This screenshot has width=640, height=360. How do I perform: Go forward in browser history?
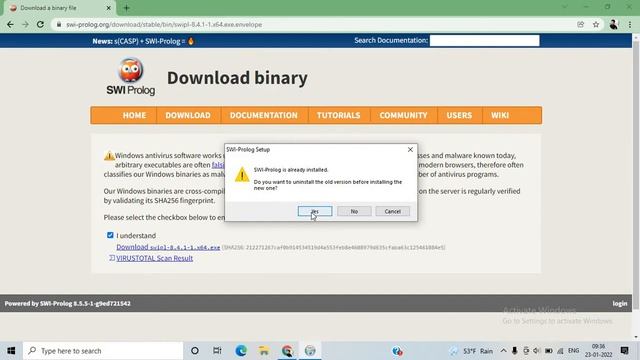25,24
